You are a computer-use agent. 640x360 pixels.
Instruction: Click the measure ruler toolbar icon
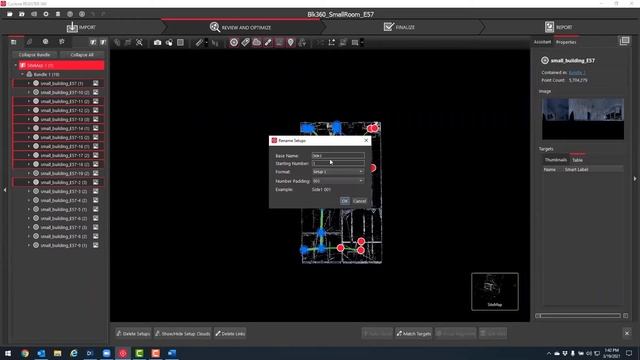[x=199, y=42]
